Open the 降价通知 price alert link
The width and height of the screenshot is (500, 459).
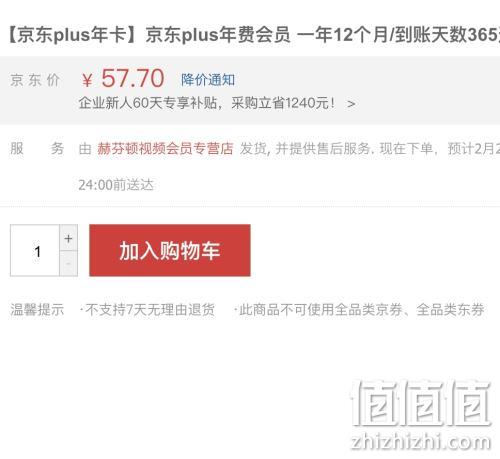coord(208,80)
